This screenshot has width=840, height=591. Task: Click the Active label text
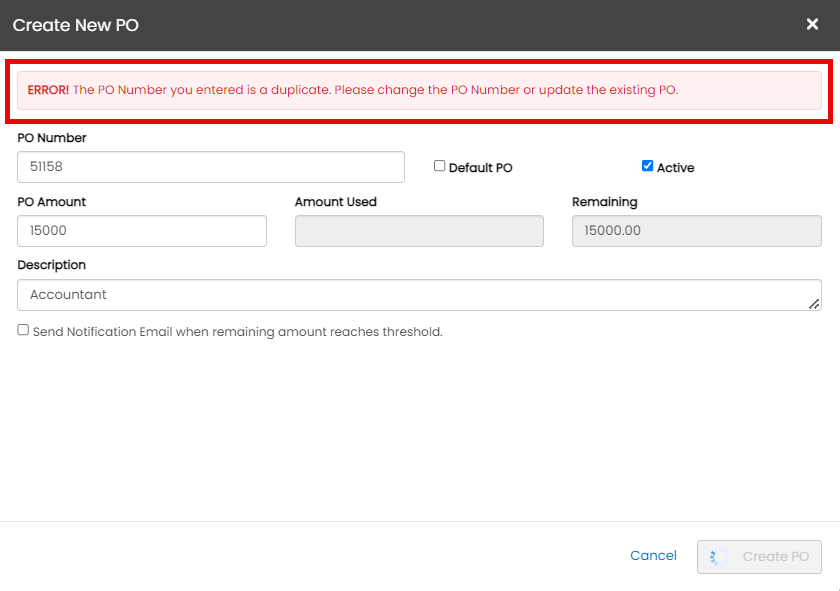(675, 168)
